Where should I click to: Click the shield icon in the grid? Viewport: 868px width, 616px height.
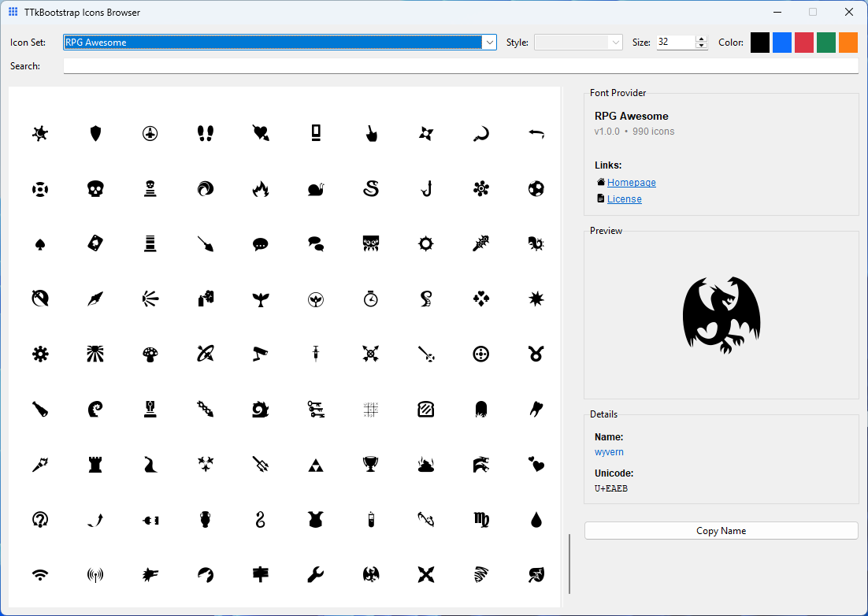95,133
